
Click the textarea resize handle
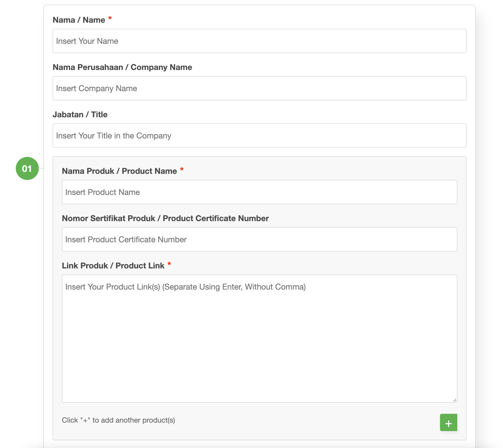pyautogui.click(x=455, y=401)
